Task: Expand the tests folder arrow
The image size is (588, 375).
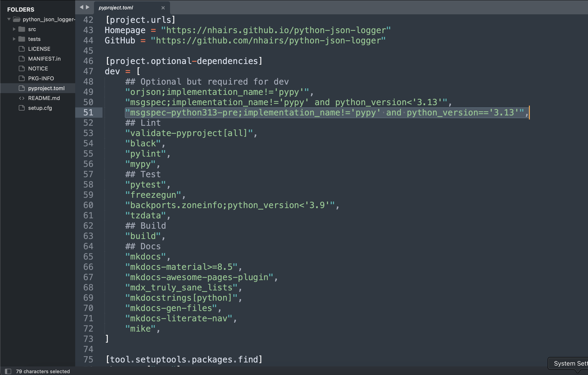Action: (x=14, y=39)
